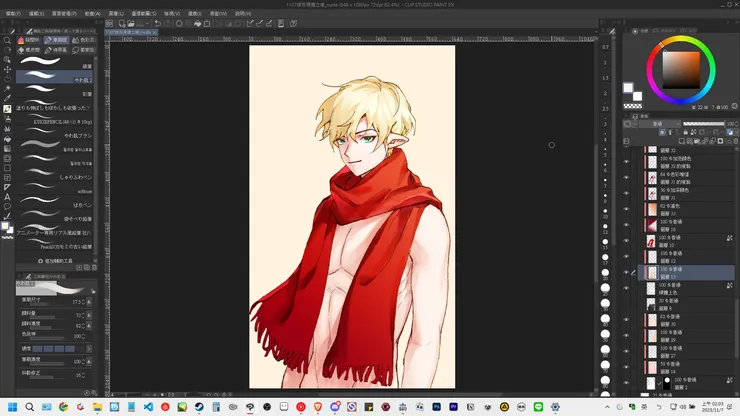Open the 編輯(E) menu
The height and width of the screenshot is (416, 740).
36,14
